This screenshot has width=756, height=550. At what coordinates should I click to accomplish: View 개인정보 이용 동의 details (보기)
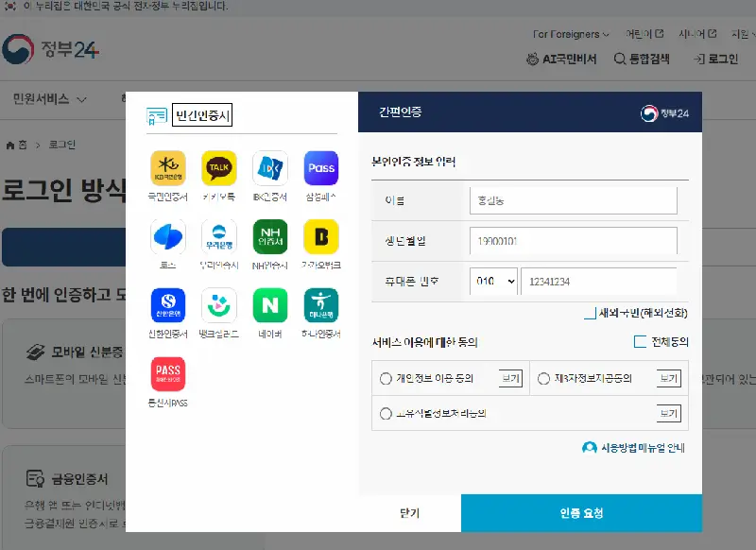pyautogui.click(x=510, y=378)
